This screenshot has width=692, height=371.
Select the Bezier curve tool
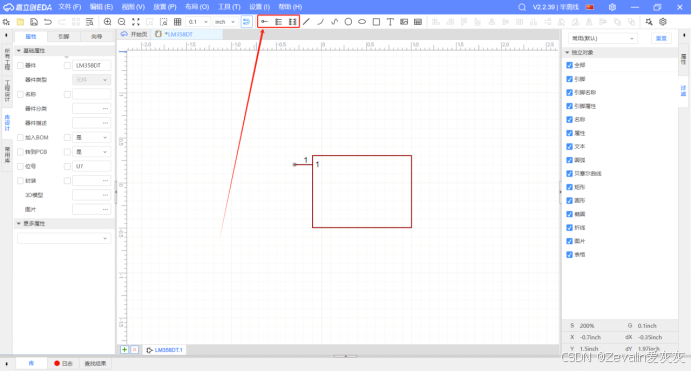click(335, 22)
